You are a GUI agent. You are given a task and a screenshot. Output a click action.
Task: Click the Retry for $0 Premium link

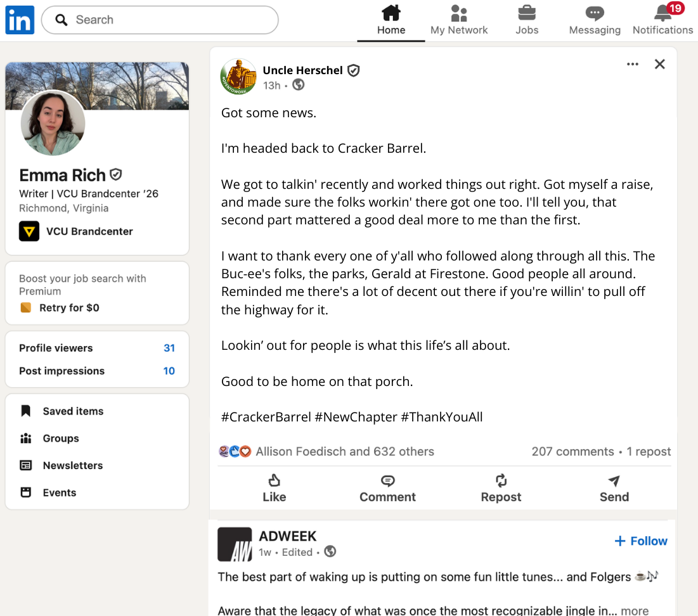70,307
